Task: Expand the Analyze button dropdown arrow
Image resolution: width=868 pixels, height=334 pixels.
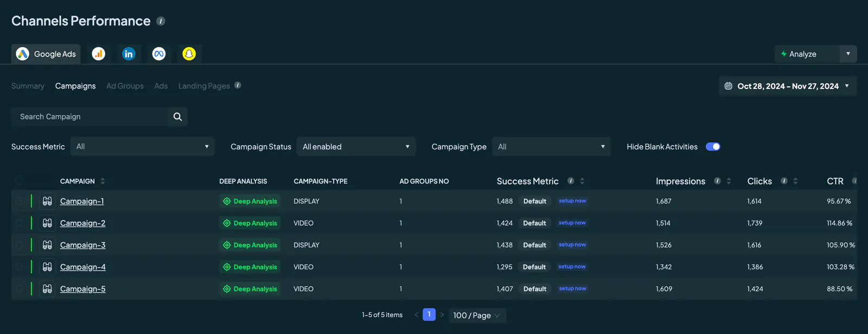Action: coord(848,54)
